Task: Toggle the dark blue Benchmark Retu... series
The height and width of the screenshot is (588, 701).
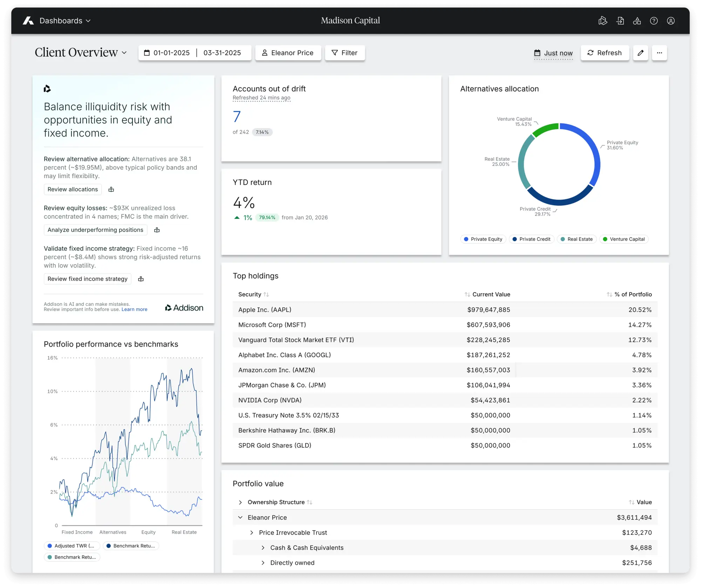Action: (x=131, y=546)
